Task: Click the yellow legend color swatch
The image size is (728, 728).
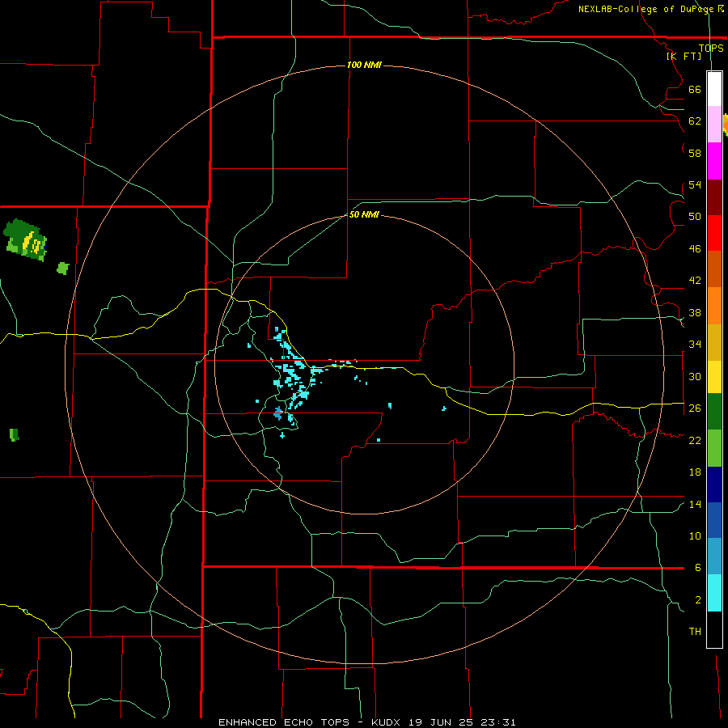Action: point(714,377)
